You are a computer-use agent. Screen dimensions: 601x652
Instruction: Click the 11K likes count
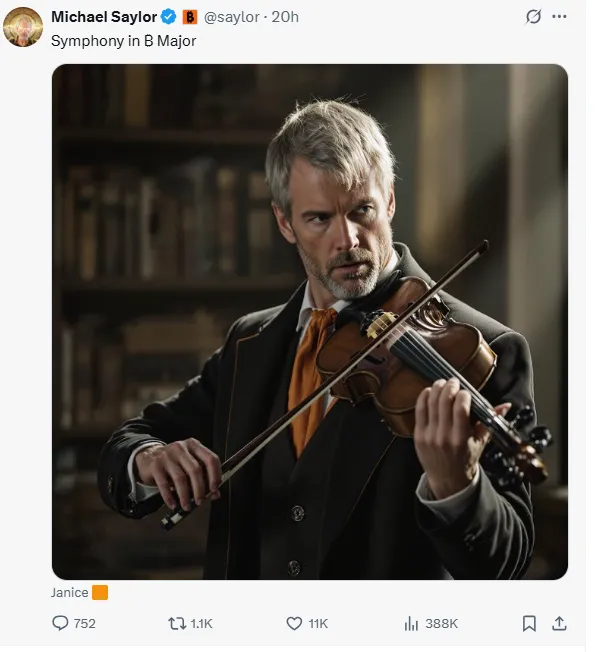(x=318, y=623)
